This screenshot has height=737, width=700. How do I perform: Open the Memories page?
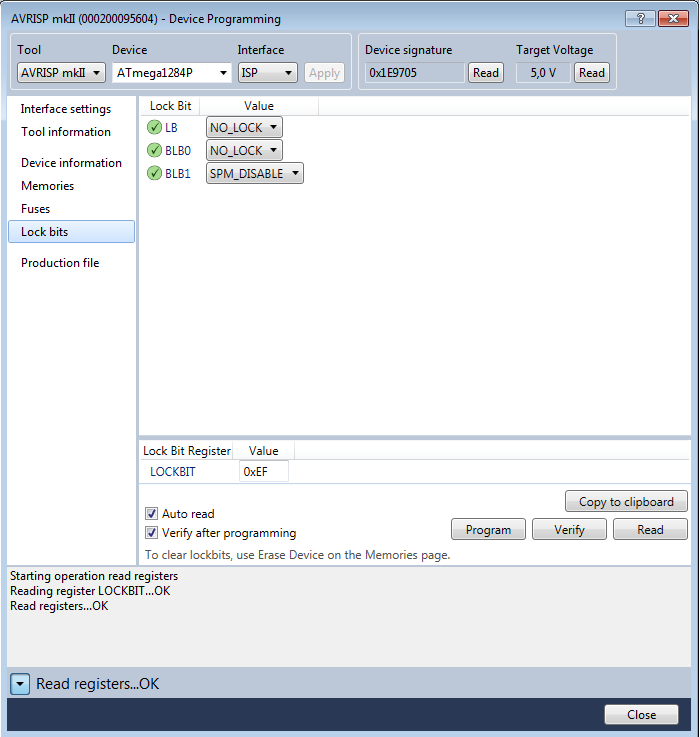click(47, 186)
